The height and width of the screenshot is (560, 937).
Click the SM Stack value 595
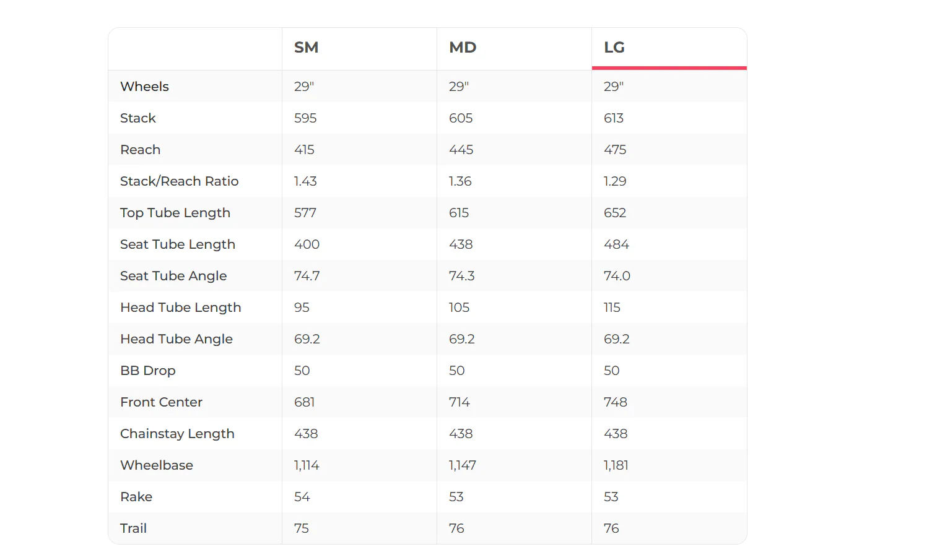click(x=305, y=118)
